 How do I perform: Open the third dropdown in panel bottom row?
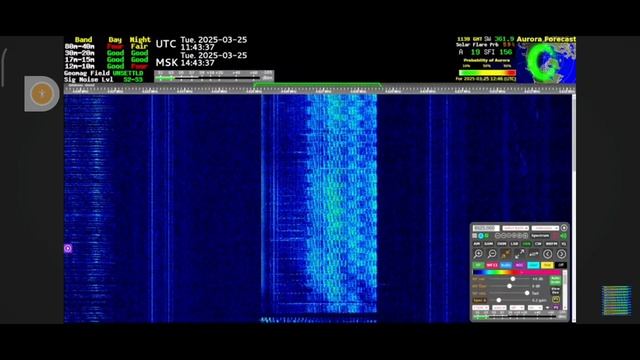(517, 307)
